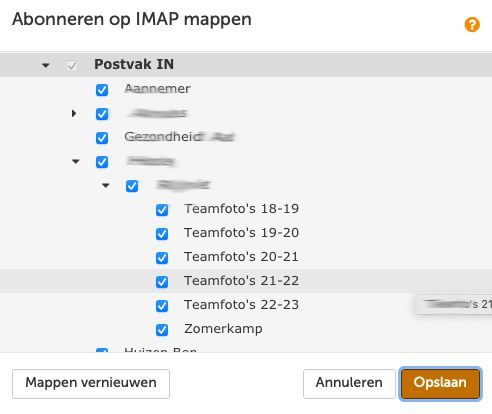Viewport: 492px width, 414px height.
Task: Toggle the Gezondheid folder checkbox
Action: (x=102, y=138)
